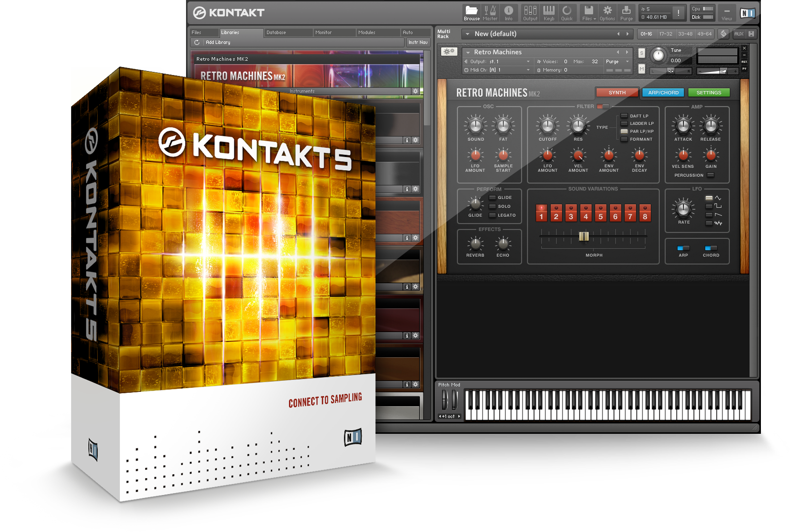Switch to the Libraries tab
Viewport: 791px width, 532px height.
point(241,33)
